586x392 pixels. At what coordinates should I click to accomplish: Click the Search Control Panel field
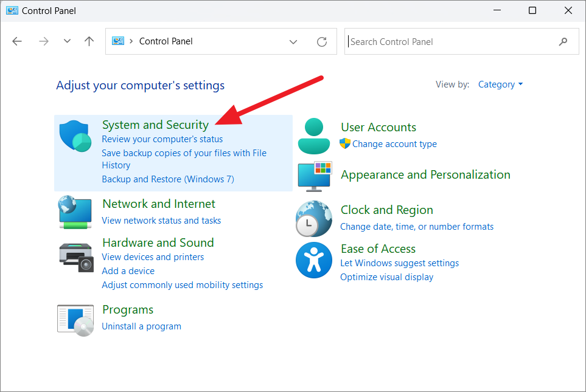click(x=450, y=42)
